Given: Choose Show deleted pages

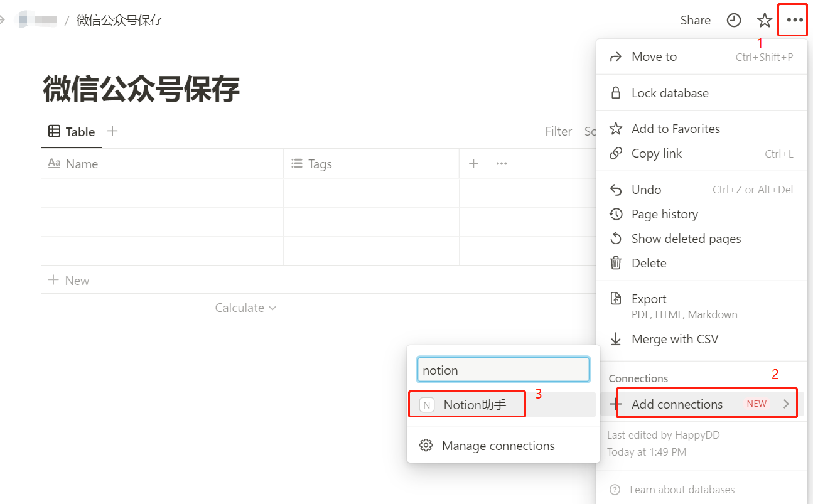Looking at the screenshot, I should 701,239.
